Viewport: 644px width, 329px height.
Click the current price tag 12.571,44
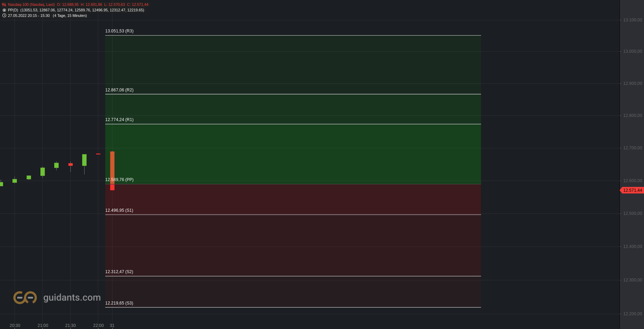tap(632, 190)
